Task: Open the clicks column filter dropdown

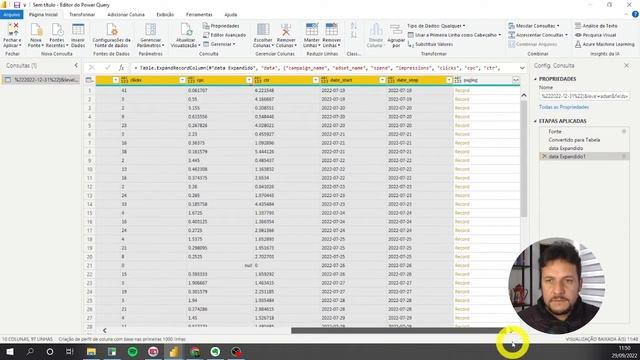Action: click(182, 80)
